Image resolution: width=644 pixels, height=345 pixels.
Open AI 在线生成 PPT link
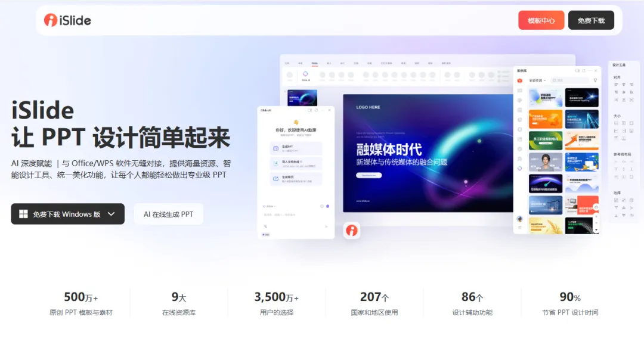coord(168,214)
